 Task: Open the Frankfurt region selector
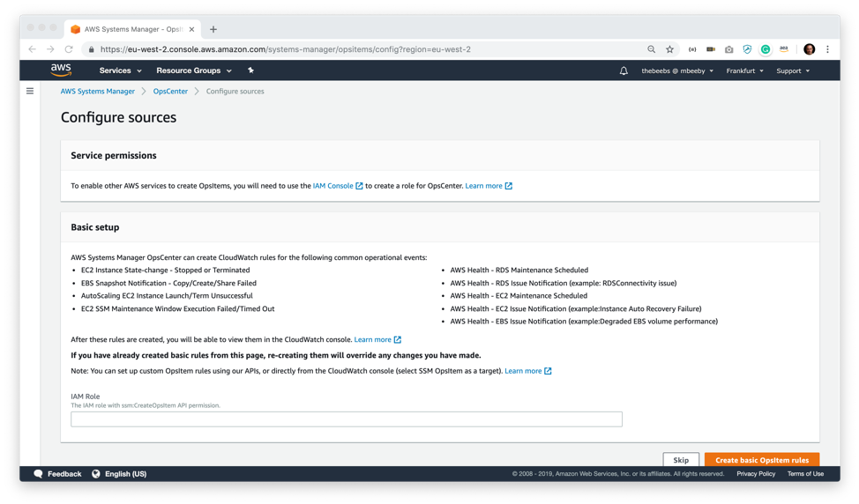coord(744,70)
